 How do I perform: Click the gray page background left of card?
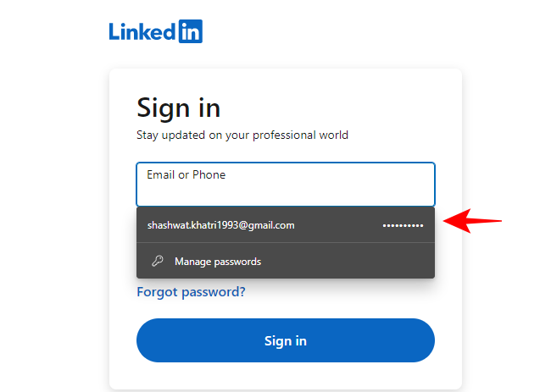(51, 212)
